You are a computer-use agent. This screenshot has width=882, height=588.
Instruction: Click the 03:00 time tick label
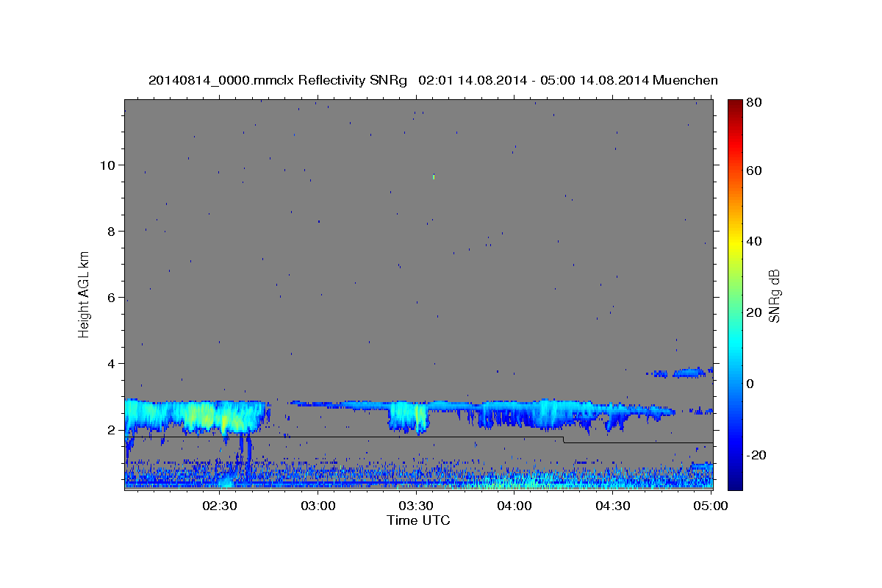click(318, 506)
